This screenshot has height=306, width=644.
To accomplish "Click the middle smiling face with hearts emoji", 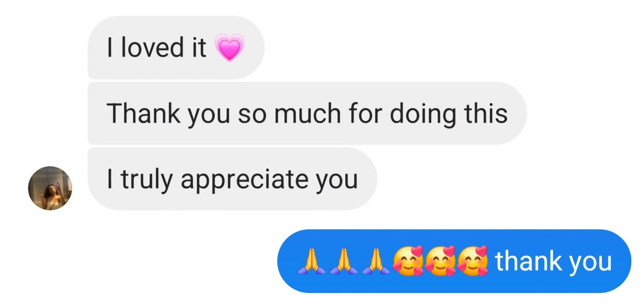I will (x=440, y=261).
